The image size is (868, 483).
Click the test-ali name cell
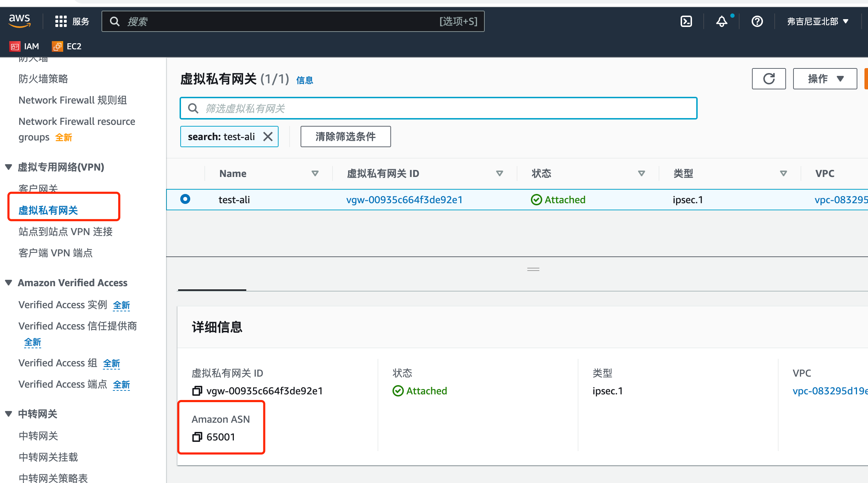tap(234, 200)
